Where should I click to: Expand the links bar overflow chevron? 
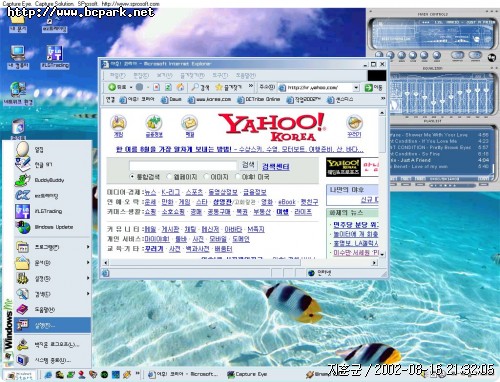coord(383,99)
